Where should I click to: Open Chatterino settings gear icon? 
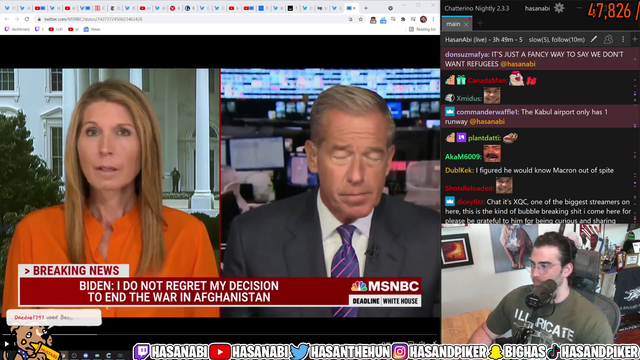tap(559, 8)
